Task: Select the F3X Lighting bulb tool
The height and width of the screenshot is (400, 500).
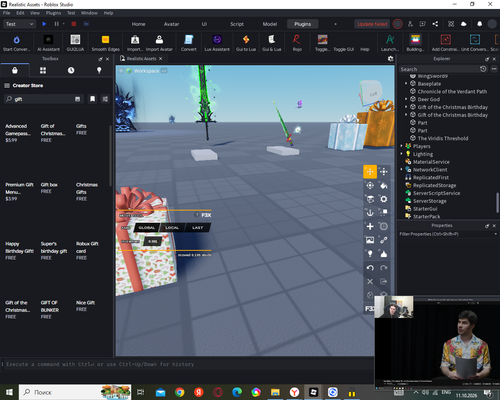Action: tap(370, 254)
